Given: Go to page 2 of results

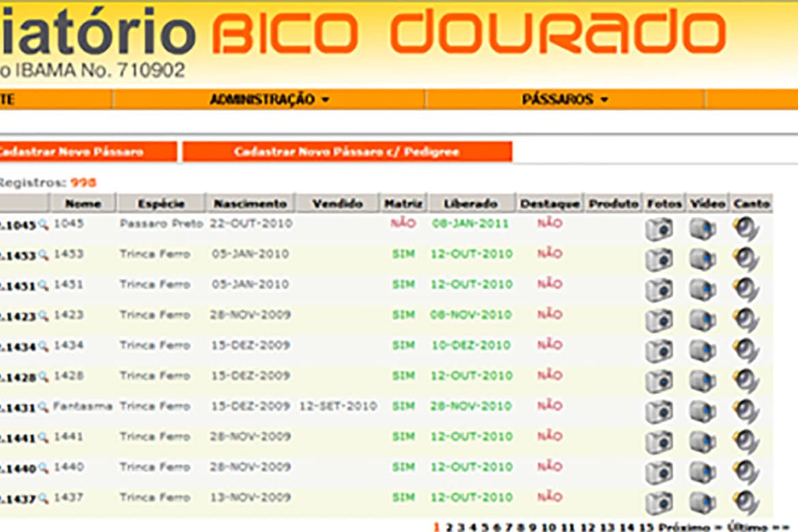Looking at the screenshot, I should point(448,527).
